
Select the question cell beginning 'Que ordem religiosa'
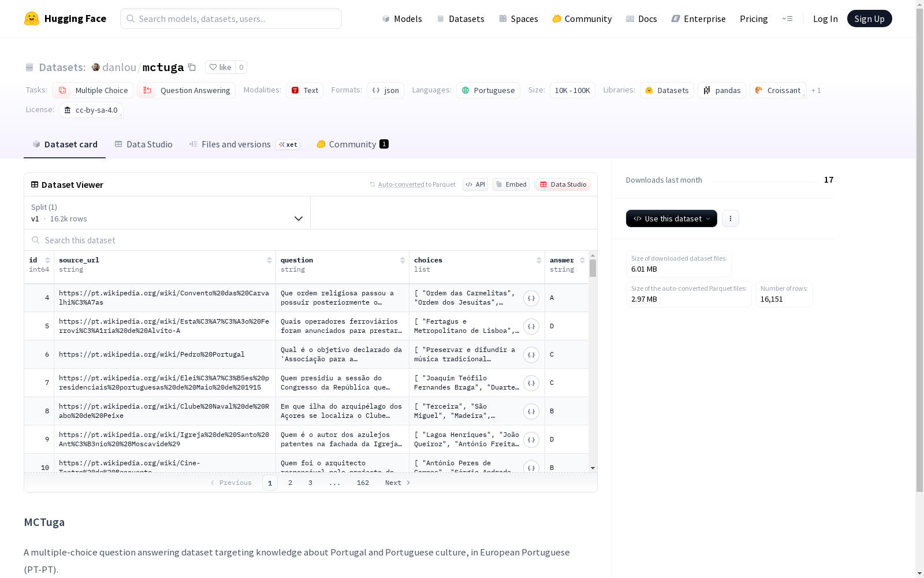342,298
